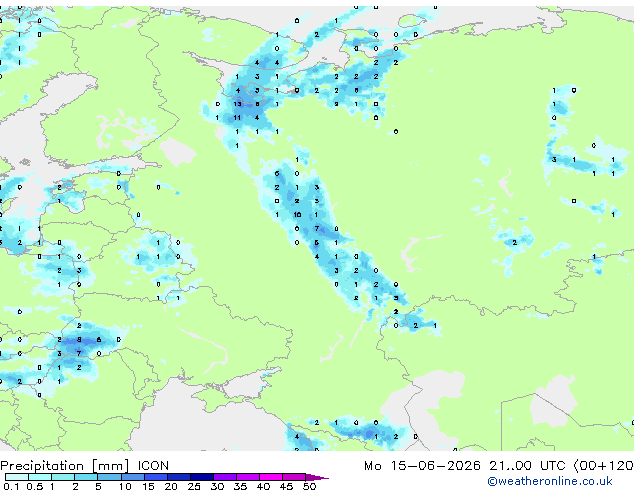The image size is (634, 490).
Task: Open the weatheronline.co.uk copyright link
Action: pos(550,481)
